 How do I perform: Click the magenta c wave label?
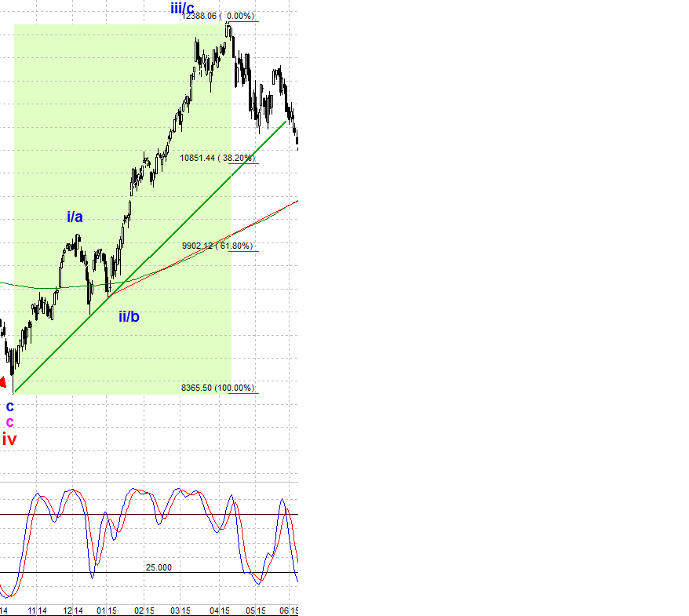(9, 421)
